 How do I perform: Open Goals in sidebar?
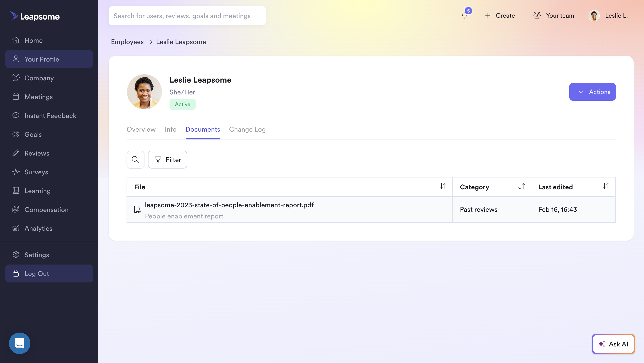click(x=49, y=134)
